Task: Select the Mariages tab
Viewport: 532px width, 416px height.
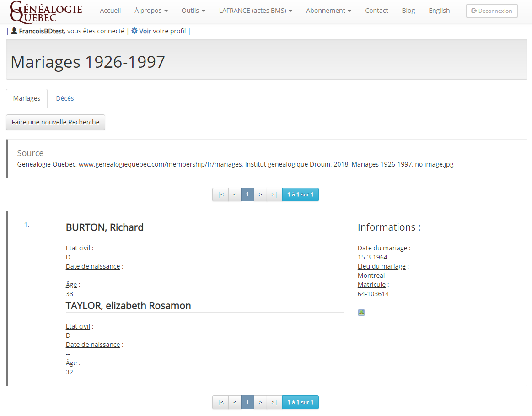Action: click(x=27, y=98)
